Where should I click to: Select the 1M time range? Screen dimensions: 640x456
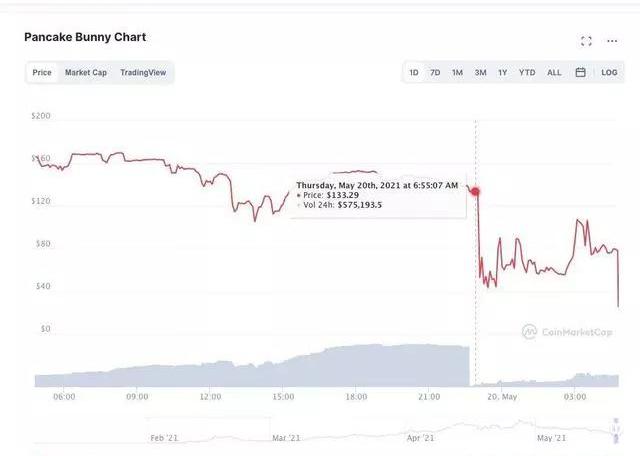pyautogui.click(x=457, y=73)
